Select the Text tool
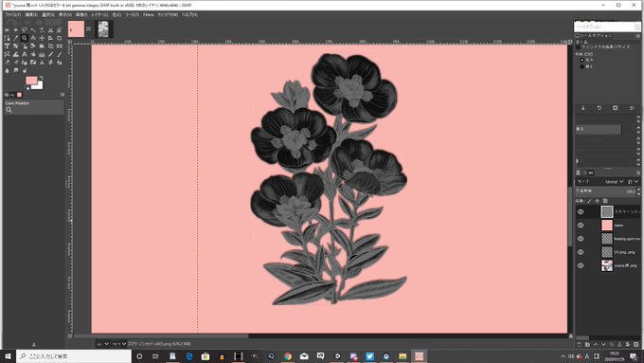This screenshot has width=644, height=363. (x=25, y=54)
